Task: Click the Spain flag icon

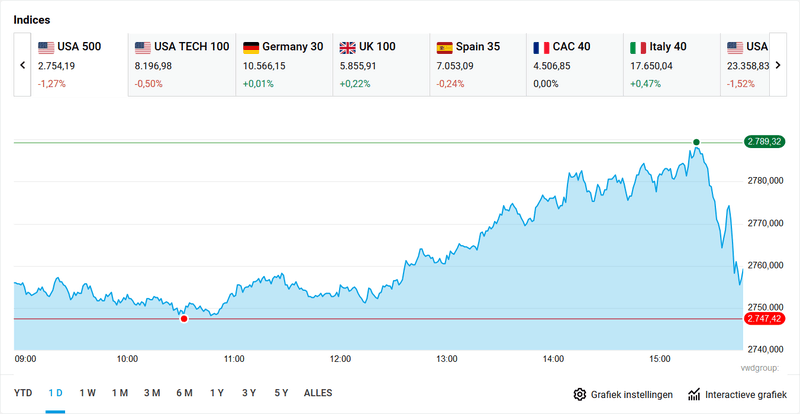Action: 445,47
